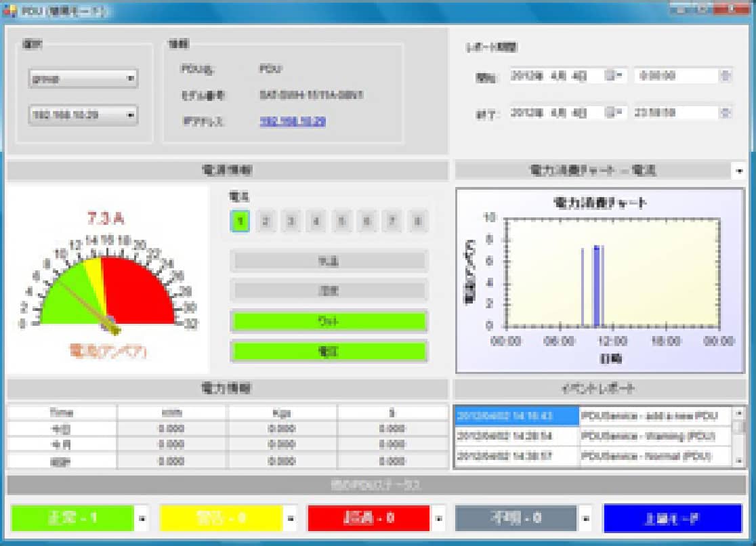Click the 今月 row label in power table
756x546 pixels.
62,444
